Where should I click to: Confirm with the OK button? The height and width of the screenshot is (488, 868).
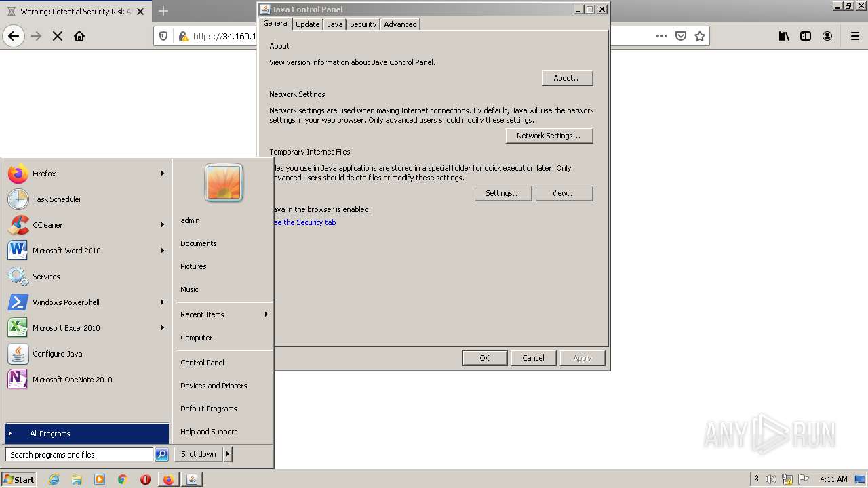(x=484, y=358)
